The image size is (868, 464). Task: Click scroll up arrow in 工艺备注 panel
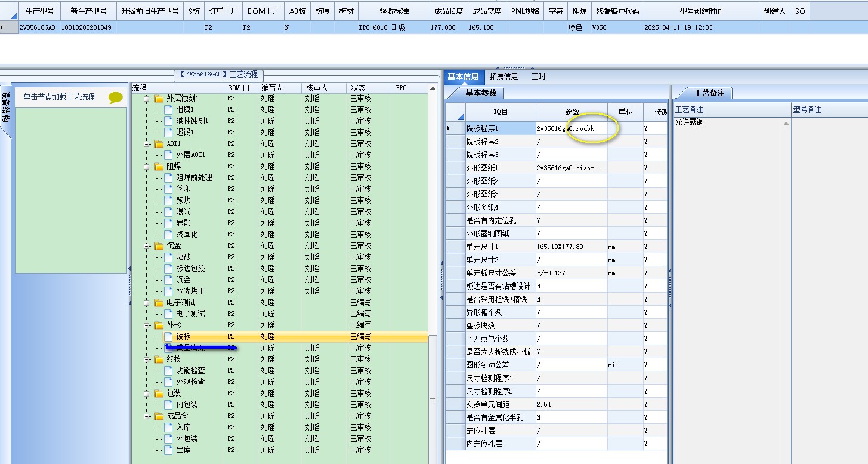pos(786,124)
